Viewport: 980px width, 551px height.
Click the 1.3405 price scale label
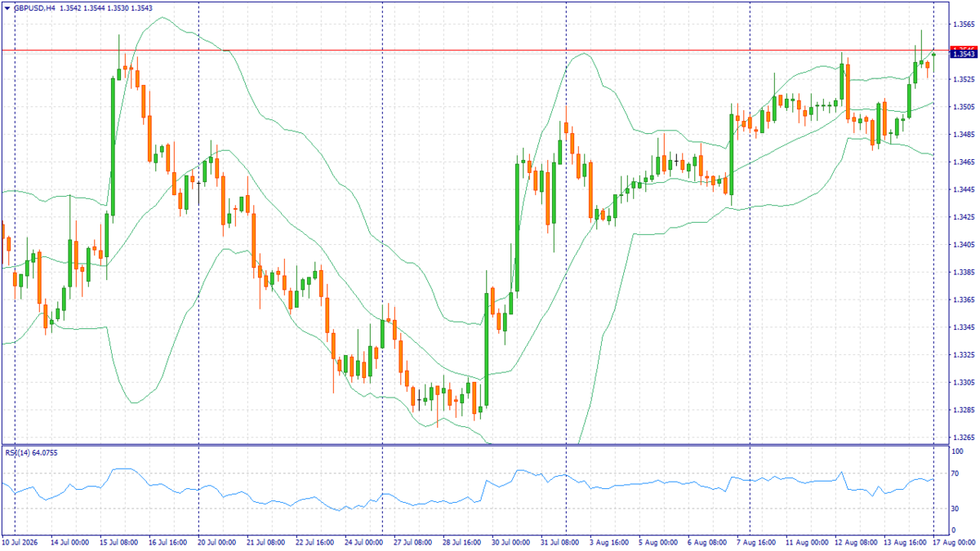[x=964, y=245]
